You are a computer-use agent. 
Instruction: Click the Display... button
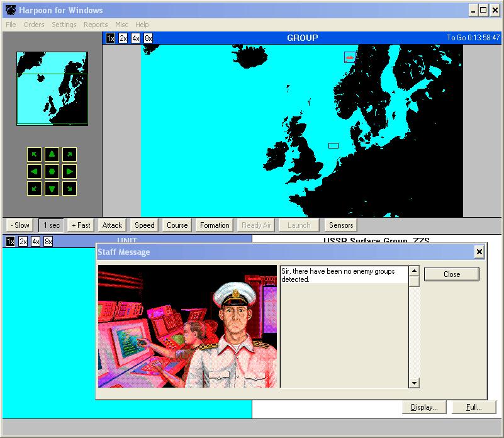pyautogui.click(x=424, y=407)
